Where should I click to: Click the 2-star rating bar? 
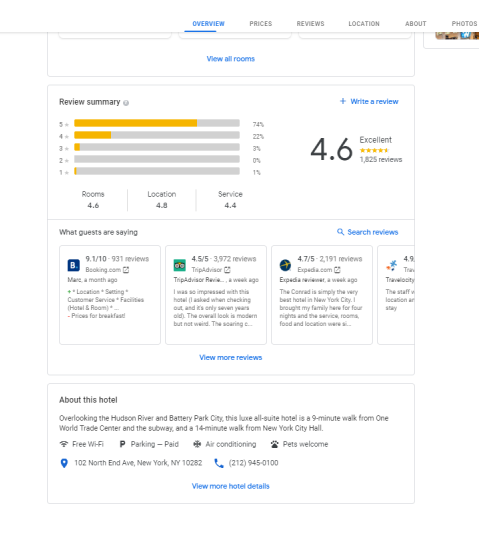(x=157, y=159)
